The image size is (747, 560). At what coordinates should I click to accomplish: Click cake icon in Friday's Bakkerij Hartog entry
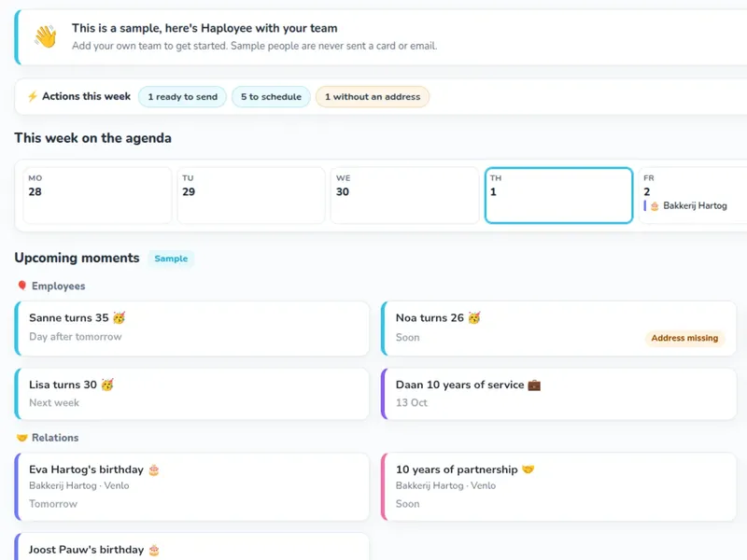pyautogui.click(x=655, y=206)
